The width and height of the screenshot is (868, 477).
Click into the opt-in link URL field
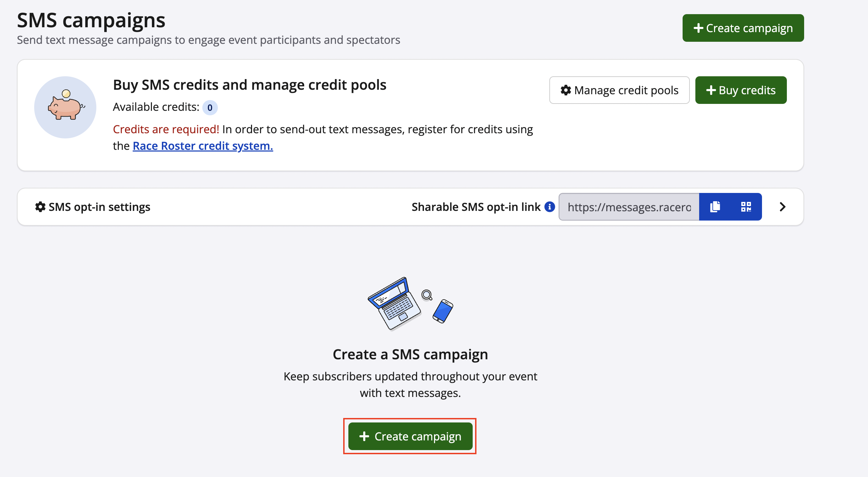(629, 207)
